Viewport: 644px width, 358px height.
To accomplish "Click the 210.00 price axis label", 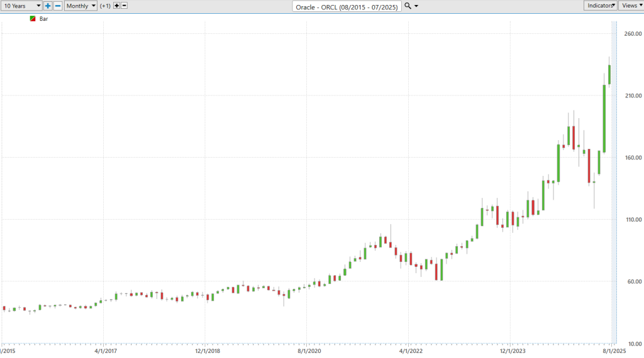I will pos(633,95).
